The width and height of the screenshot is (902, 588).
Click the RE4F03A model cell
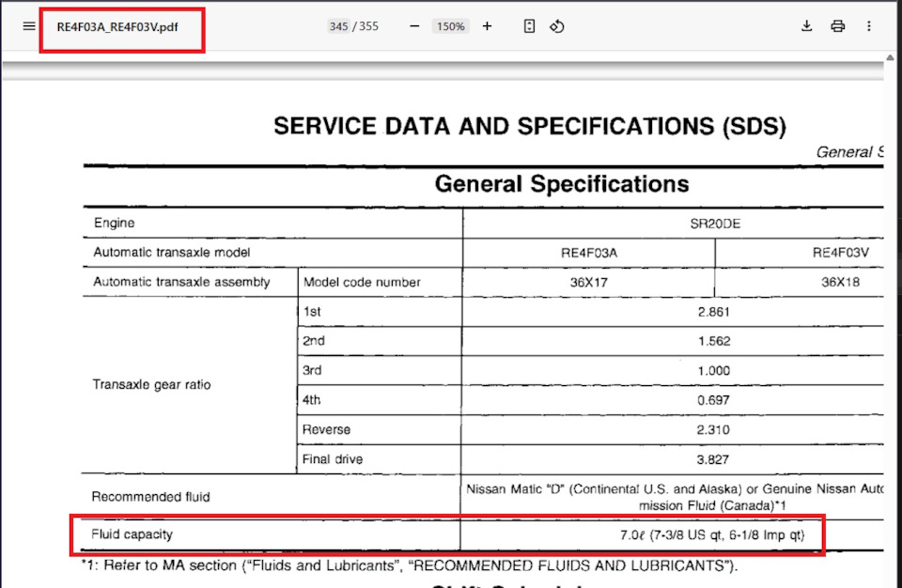(x=589, y=254)
